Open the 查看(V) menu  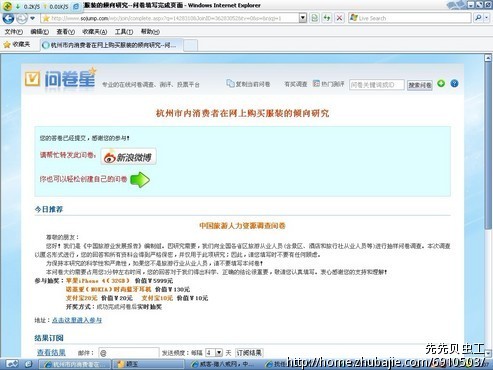pyautogui.click(x=65, y=32)
